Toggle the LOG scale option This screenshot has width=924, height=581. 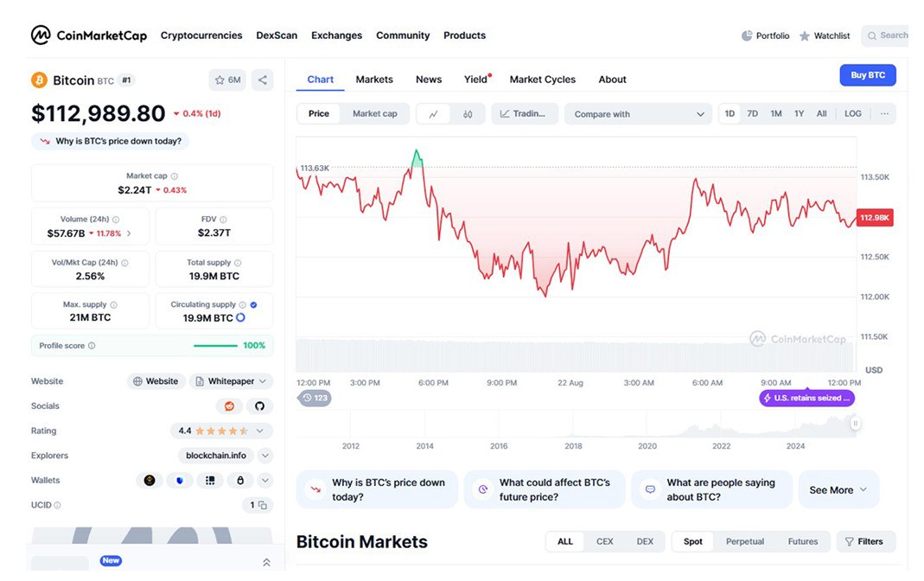tap(853, 114)
